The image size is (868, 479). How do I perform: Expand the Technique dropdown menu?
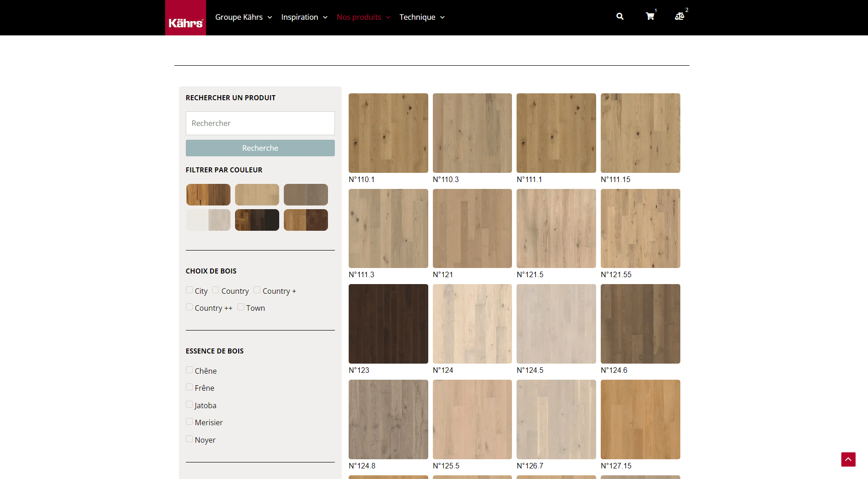point(422,17)
